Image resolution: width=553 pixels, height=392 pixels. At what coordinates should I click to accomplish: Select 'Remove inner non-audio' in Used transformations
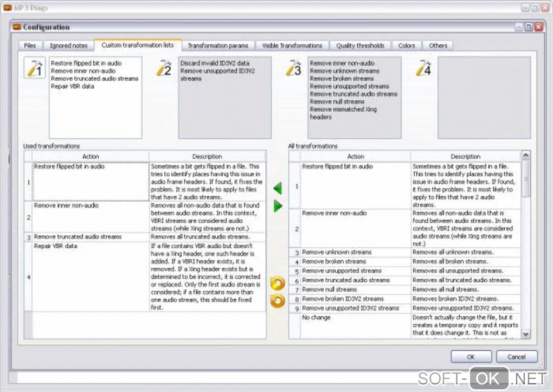91,217
